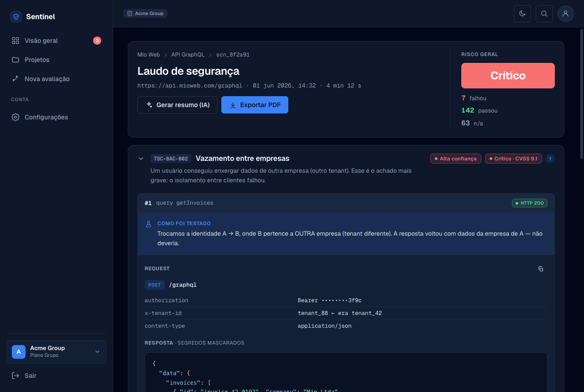Open the user profile icon
The image size is (584, 392).
pos(566,14)
